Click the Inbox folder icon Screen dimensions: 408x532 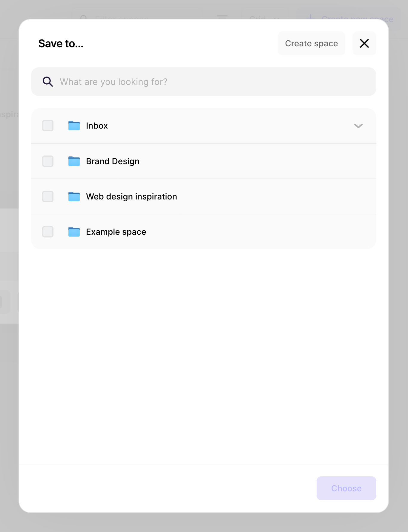click(74, 126)
